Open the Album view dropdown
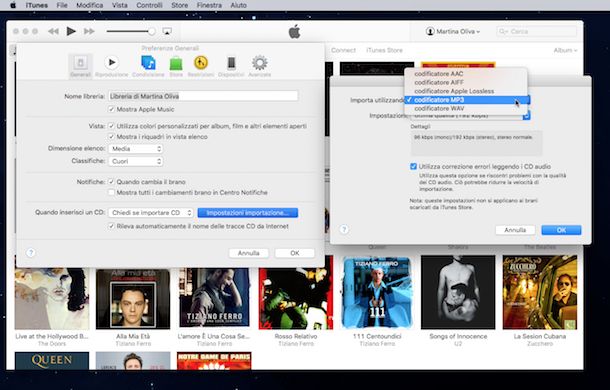The image size is (610, 390). coord(565,50)
